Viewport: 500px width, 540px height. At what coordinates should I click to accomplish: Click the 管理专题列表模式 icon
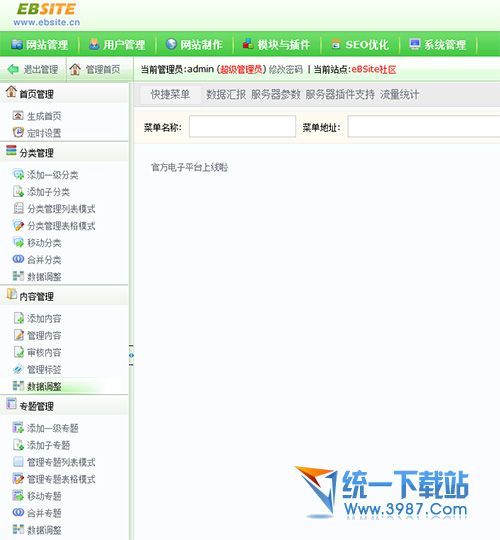pyautogui.click(x=18, y=461)
